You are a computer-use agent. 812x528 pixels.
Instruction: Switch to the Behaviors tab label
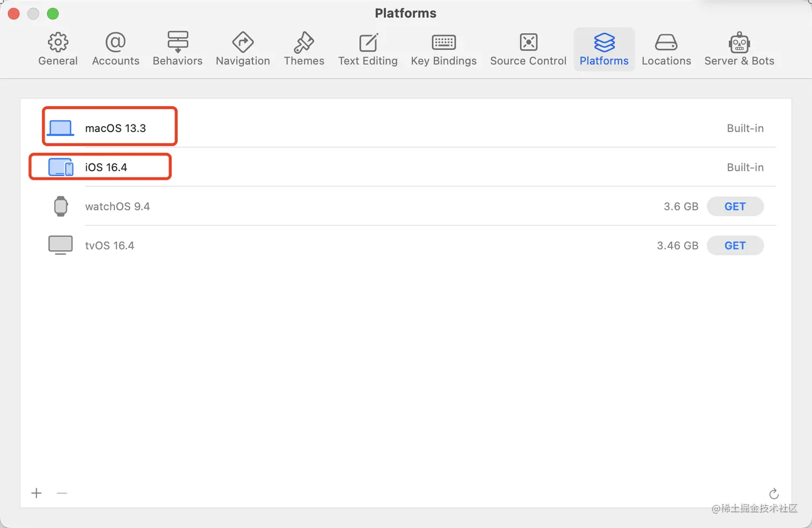click(x=178, y=61)
